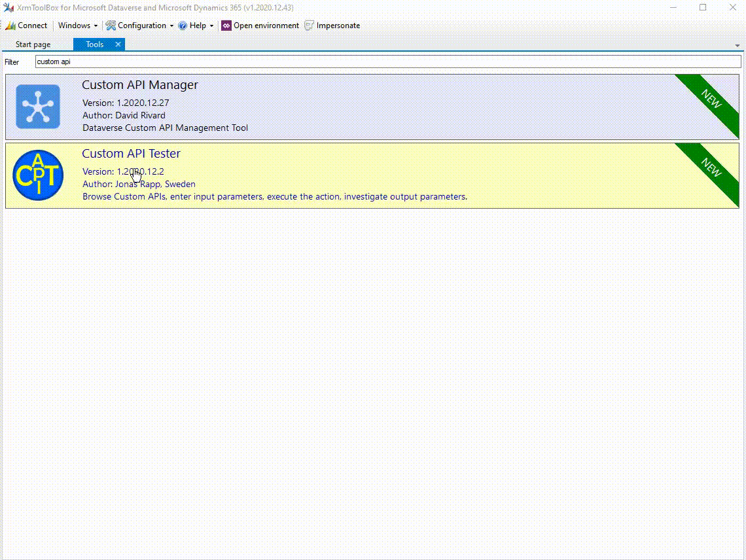Click the Open environment icon
The height and width of the screenshot is (560, 746).
[x=226, y=26]
